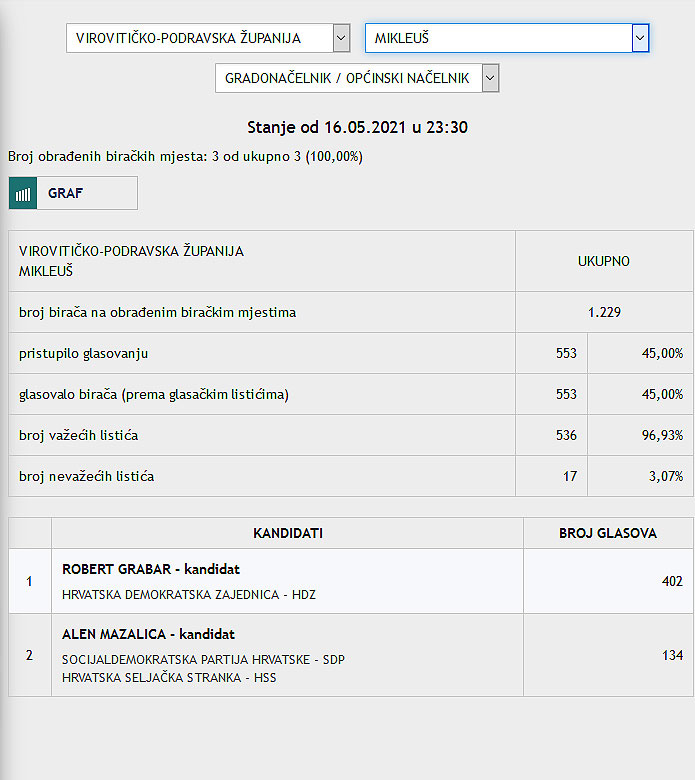695x780 pixels.
Task: Click the UKUPNO column header
Action: point(604,261)
